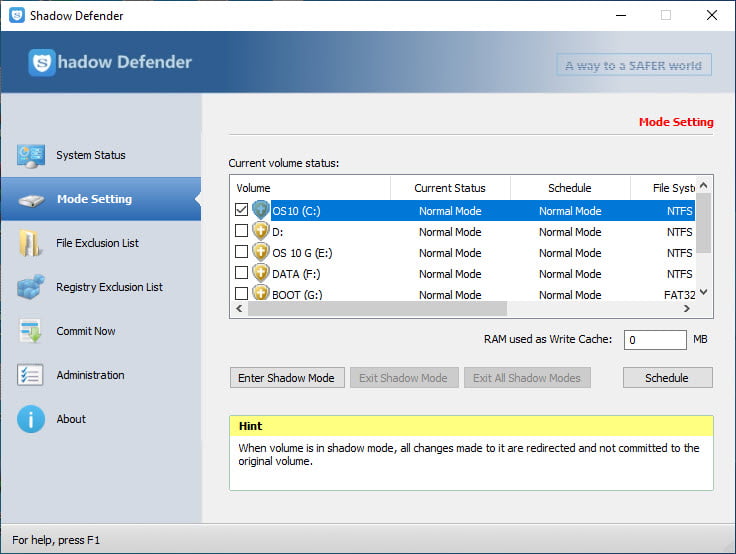Click the volume list scroll up arrow

703,185
